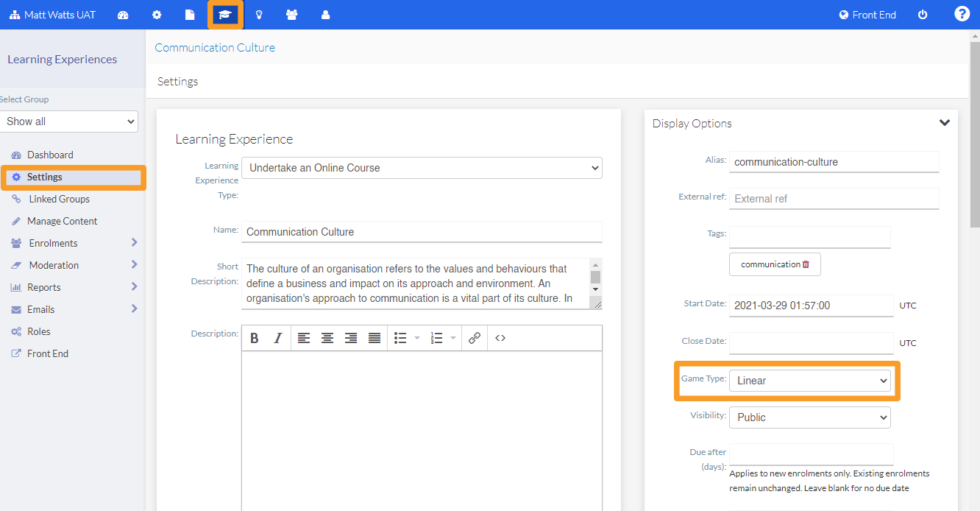980x511 pixels.
Task: Open the Game Type dropdown
Action: click(809, 381)
